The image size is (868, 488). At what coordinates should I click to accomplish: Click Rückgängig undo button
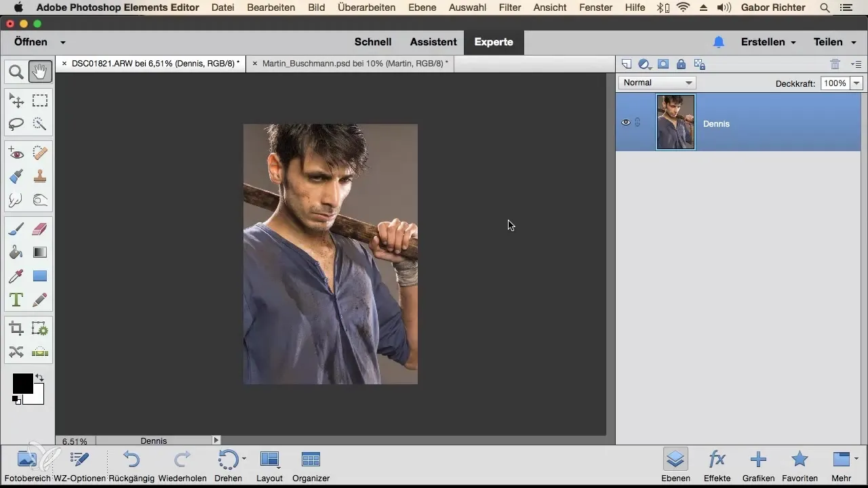pyautogui.click(x=132, y=465)
